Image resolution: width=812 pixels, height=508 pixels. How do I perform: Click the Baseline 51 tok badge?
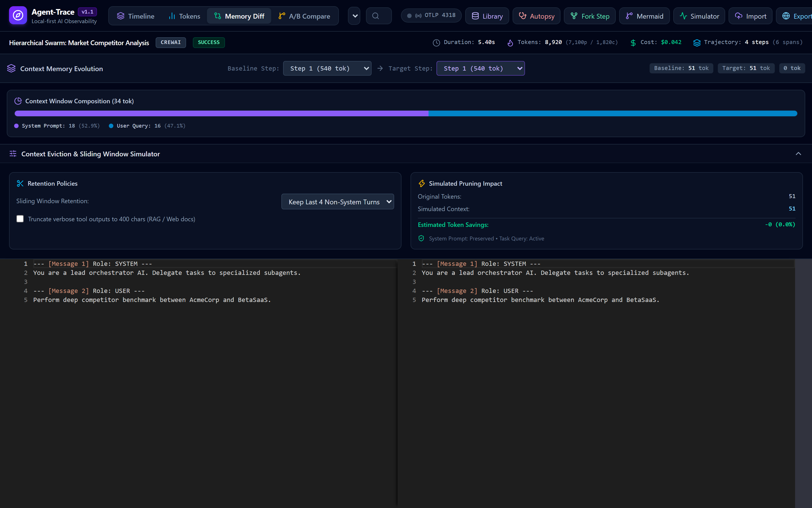click(681, 68)
